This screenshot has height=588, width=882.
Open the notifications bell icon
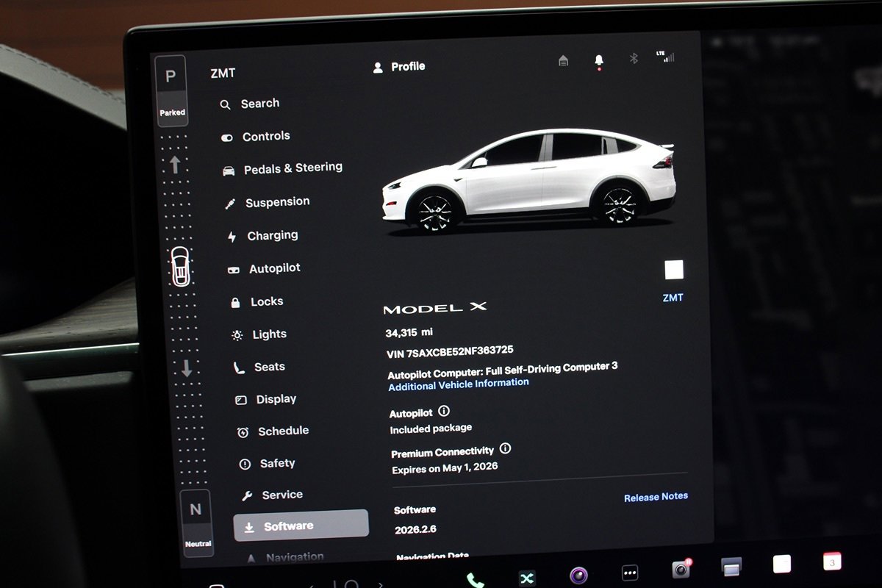[x=599, y=62]
